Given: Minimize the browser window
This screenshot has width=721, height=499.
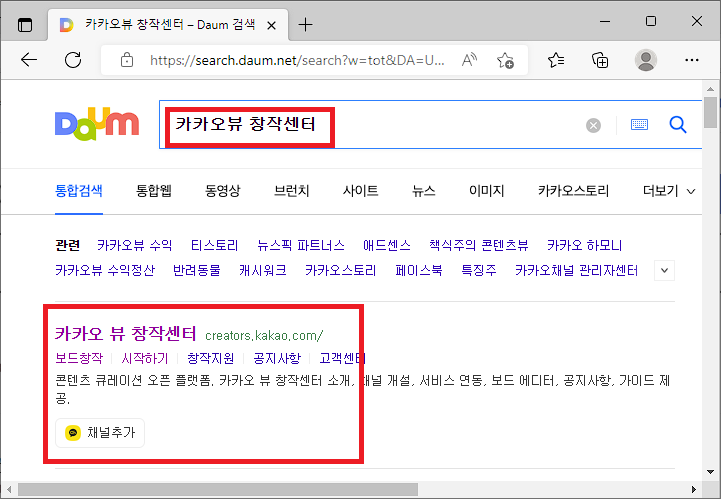Looking at the screenshot, I should [x=605, y=21].
